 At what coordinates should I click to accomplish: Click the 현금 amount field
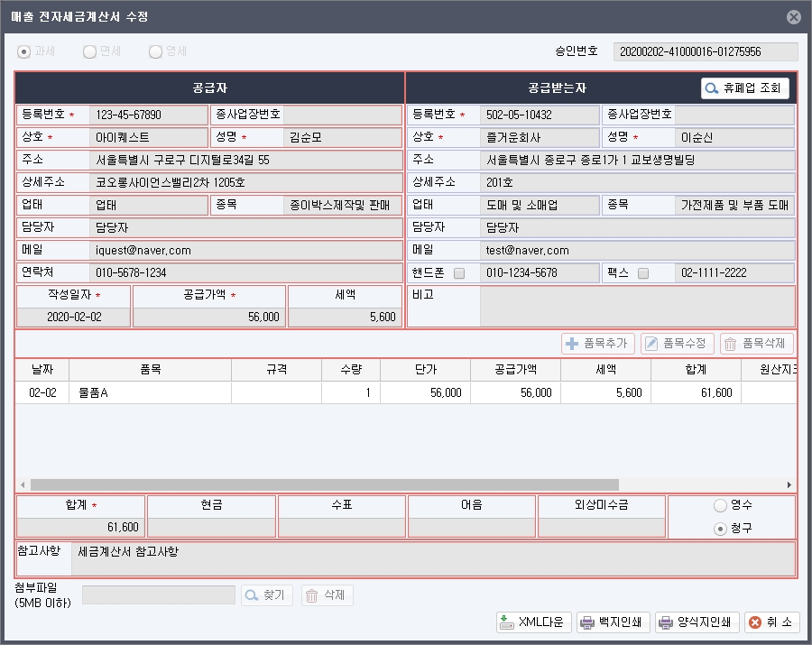(x=211, y=528)
